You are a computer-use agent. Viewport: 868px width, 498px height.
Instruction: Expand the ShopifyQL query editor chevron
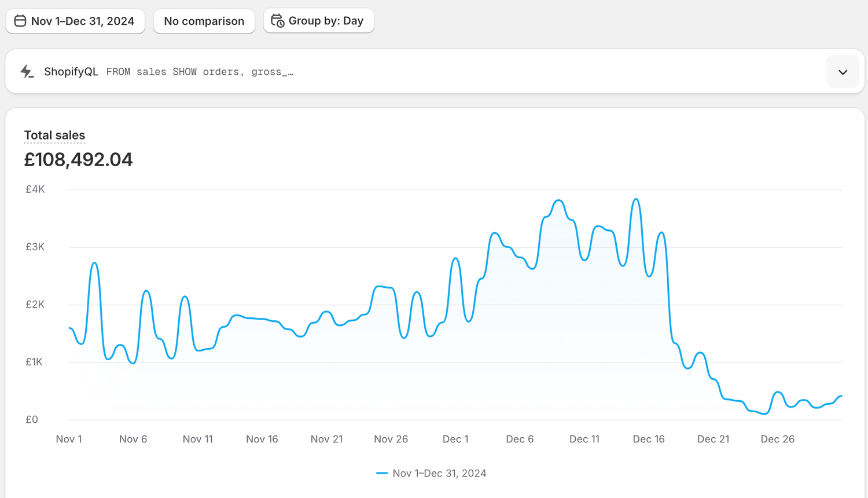843,72
